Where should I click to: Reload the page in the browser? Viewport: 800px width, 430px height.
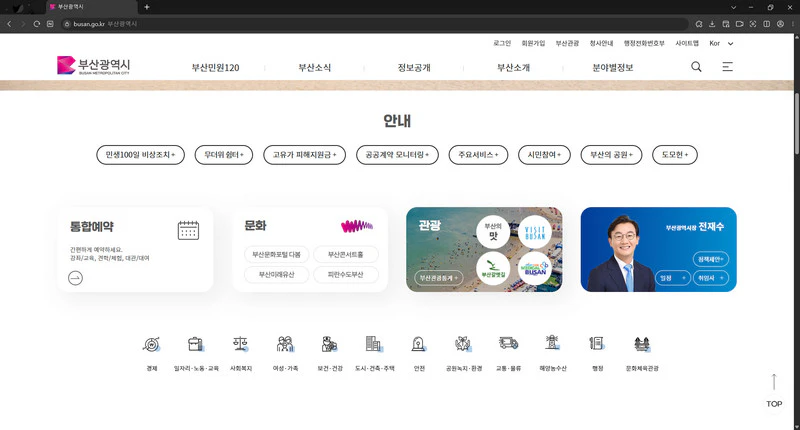pos(37,23)
